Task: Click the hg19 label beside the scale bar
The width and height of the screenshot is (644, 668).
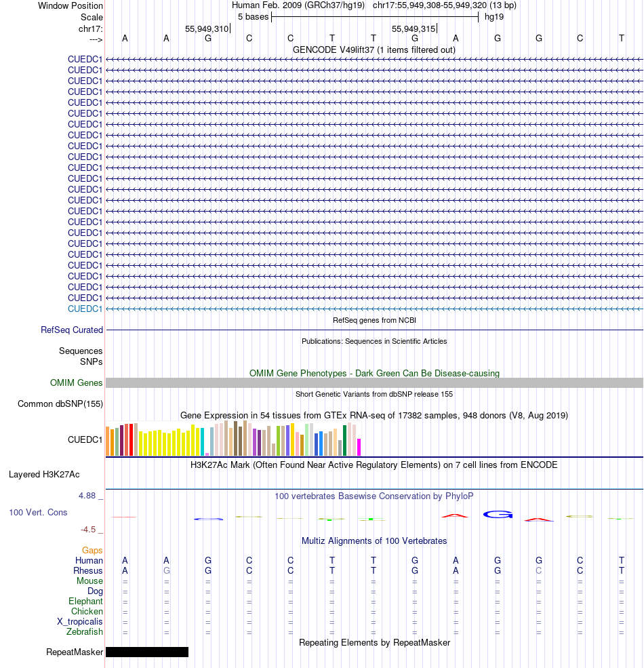Action: click(494, 17)
